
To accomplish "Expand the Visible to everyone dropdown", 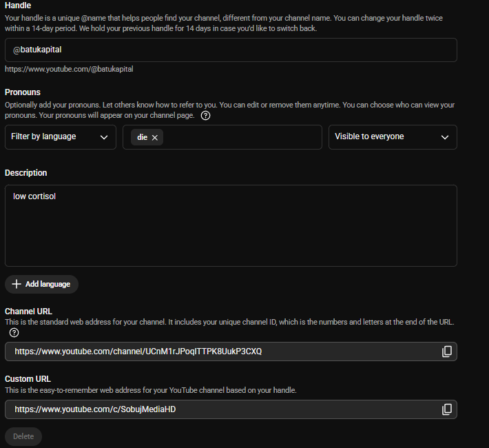I will [x=393, y=137].
